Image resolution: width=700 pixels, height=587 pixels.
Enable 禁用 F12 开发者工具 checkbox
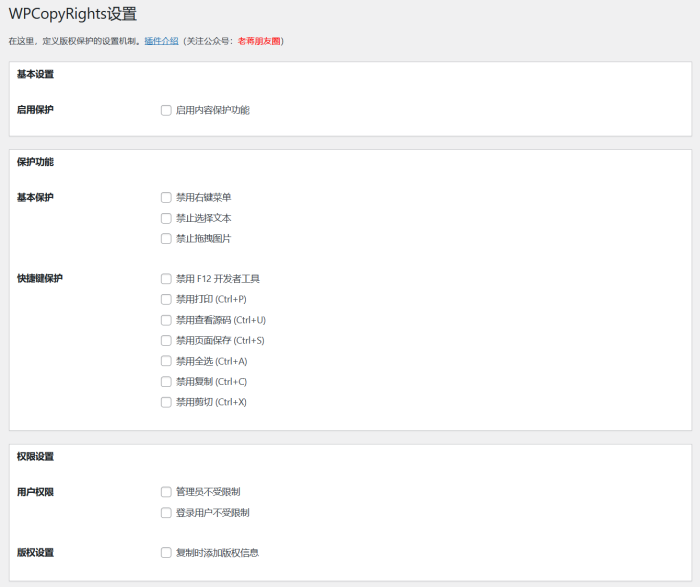(x=166, y=279)
